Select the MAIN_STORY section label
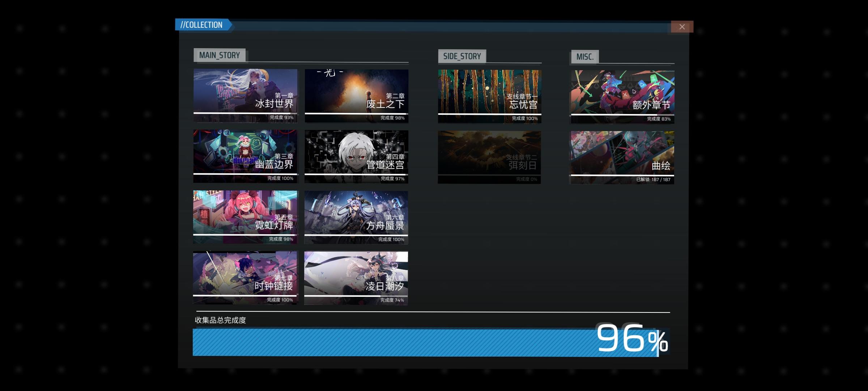This screenshot has width=868, height=391. [x=220, y=55]
